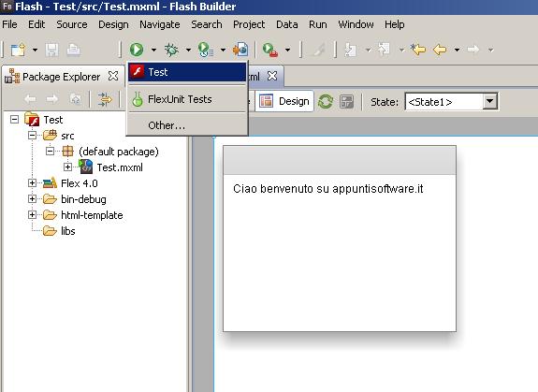This screenshot has height=392, width=538.
Task: Select the Package Explorer tab
Action: point(62,77)
